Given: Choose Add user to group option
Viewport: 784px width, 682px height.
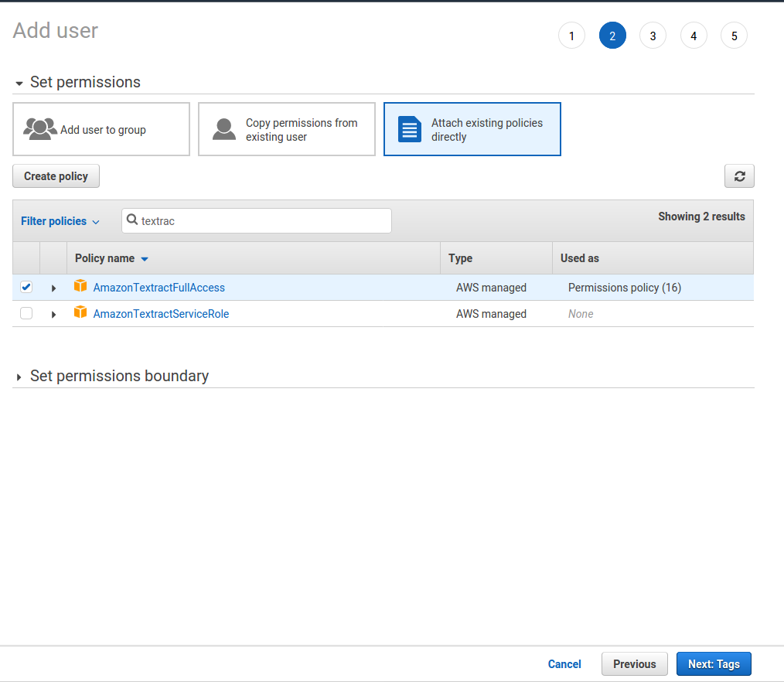Looking at the screenshot, I should (101, 129).
